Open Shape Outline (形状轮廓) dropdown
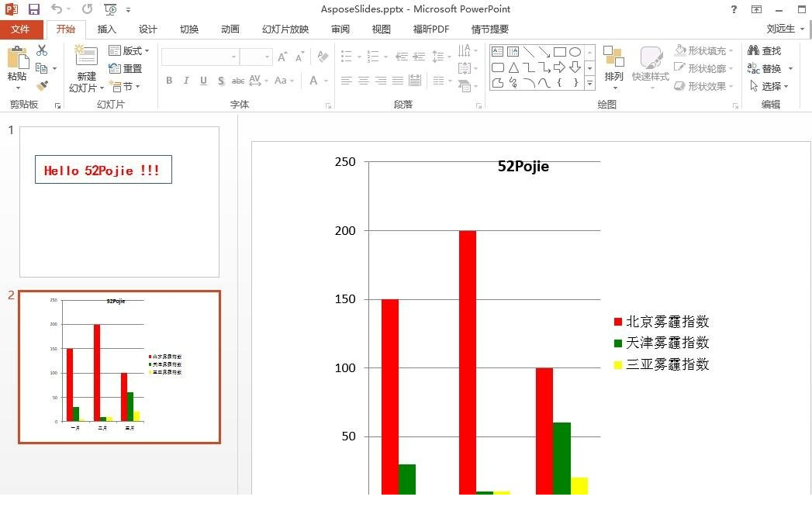The height and width of the screenshot is (514, 812). [703, 68]
